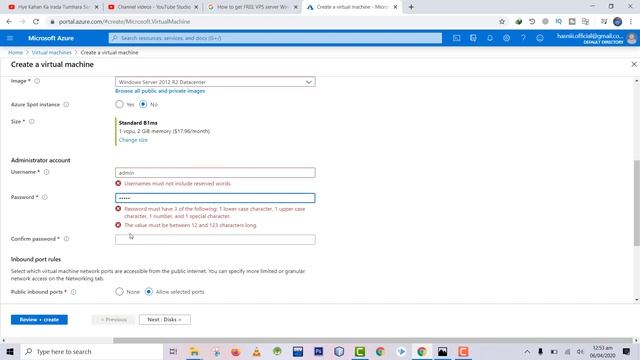
Task: Click the Microsoft Azure logo text
Action: (x=51, y=38)
